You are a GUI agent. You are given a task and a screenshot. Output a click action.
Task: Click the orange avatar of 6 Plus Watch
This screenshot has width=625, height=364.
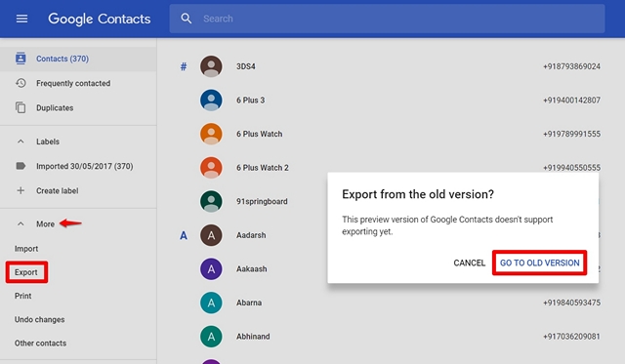[x=211, y=134]
